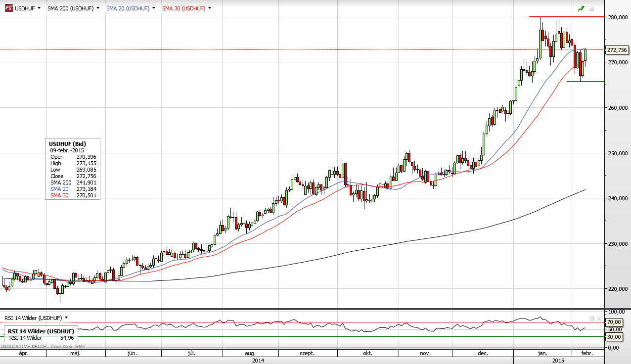Click the 'jan.' month on time axis
The height and width of the screenshot is (364, 631).
542,354
